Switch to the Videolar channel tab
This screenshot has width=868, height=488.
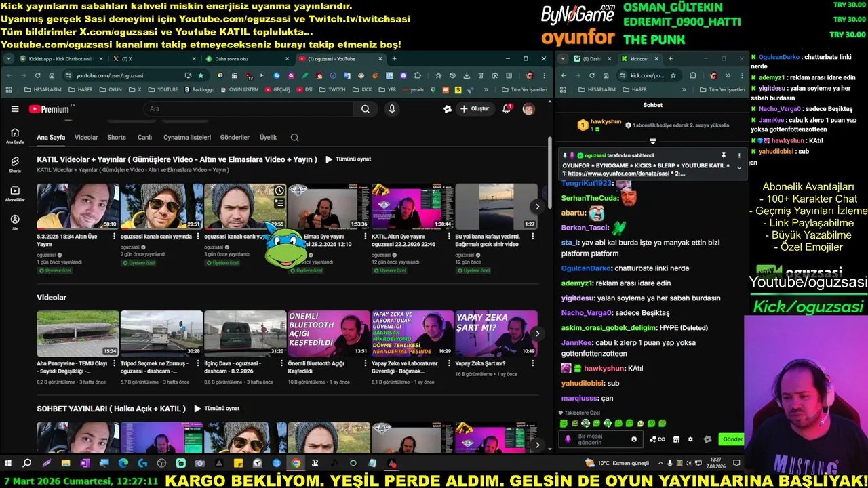[x=86, y=138]
